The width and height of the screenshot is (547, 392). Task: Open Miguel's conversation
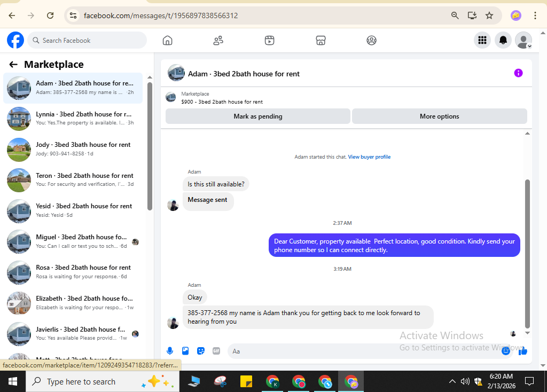73,241
